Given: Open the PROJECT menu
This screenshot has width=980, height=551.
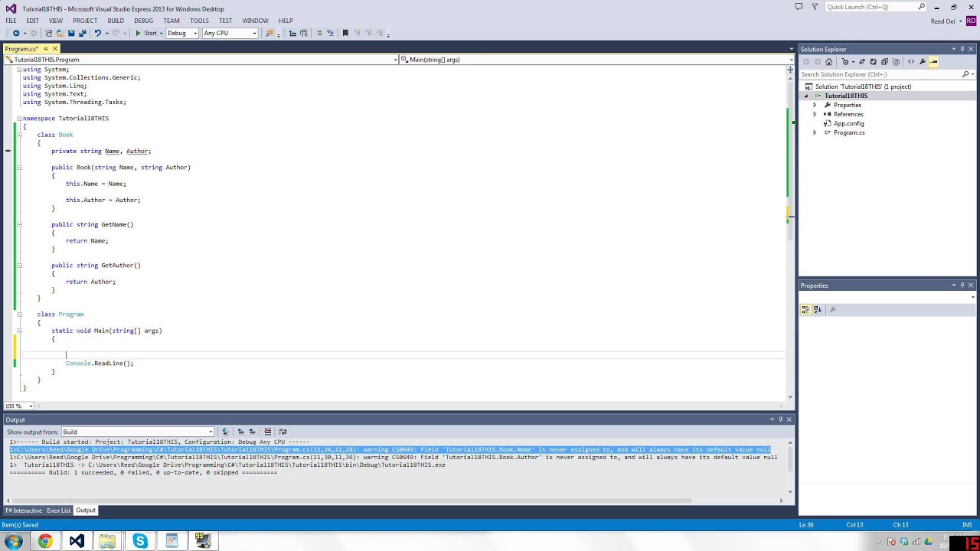Looking at the screenshot, I should pos(85,21).
